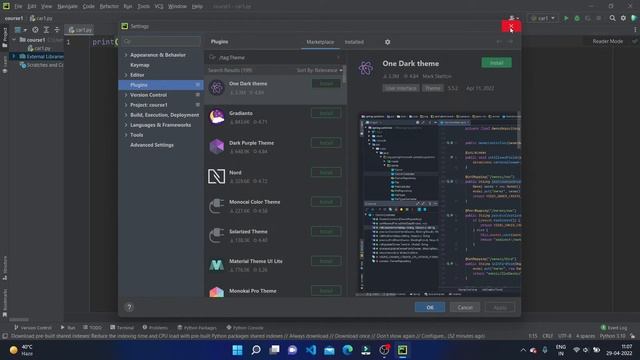Screen dimensions: 640x360
Task: Expand Languages & Frameworks settings
Action: point(126,125)
